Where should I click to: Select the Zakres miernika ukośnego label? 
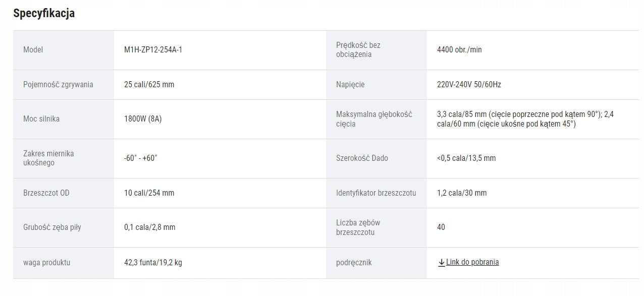pos(48,158)
